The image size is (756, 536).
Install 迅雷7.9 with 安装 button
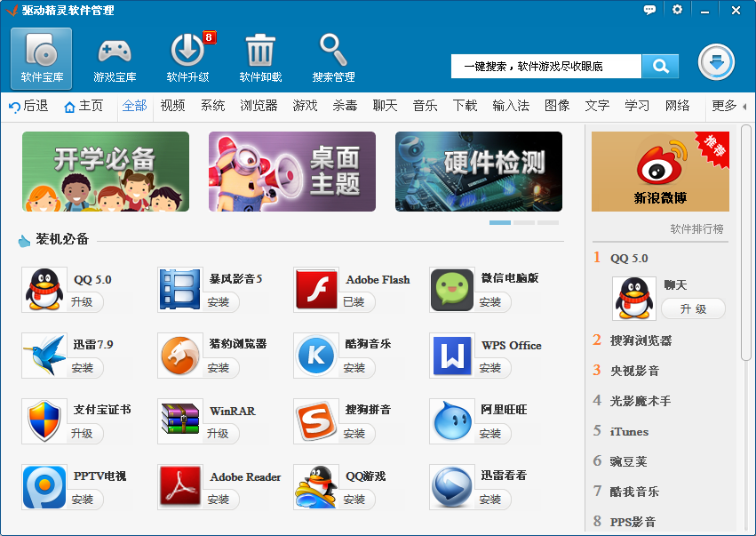83,368
